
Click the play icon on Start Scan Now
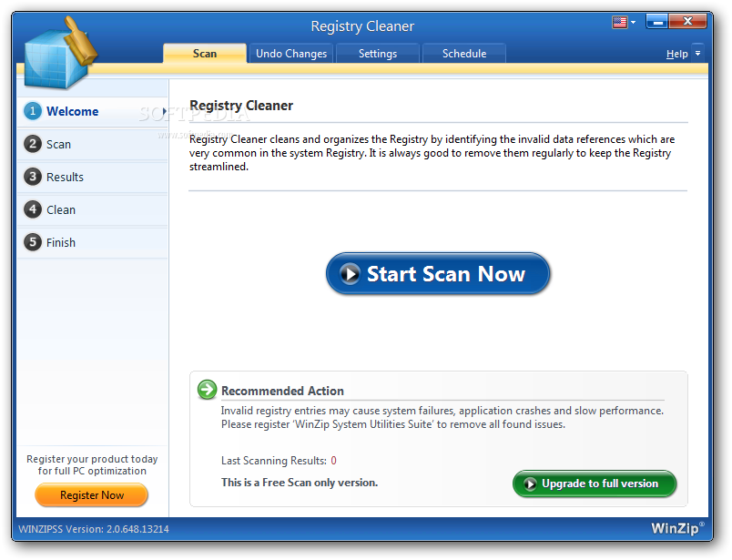(x=350, y=274)
